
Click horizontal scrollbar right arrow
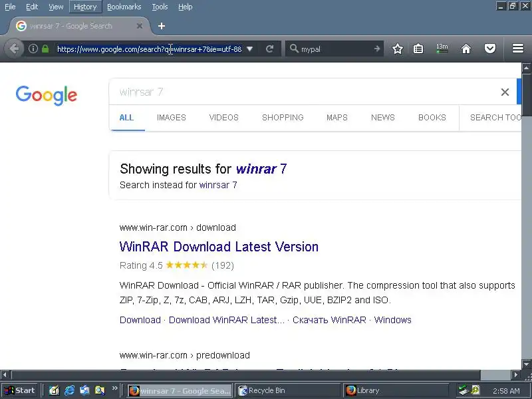point(516,374)
